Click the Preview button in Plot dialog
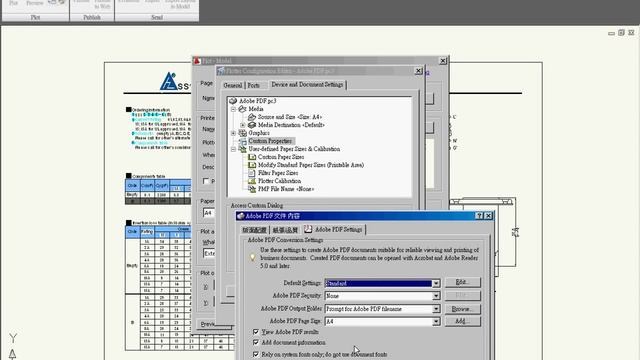 point(214,324)
